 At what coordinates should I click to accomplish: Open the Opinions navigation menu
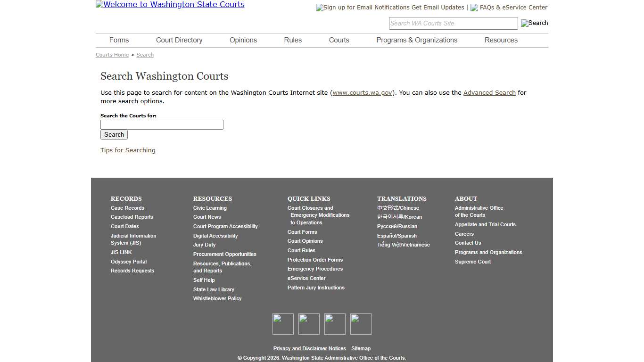[243, 40]
